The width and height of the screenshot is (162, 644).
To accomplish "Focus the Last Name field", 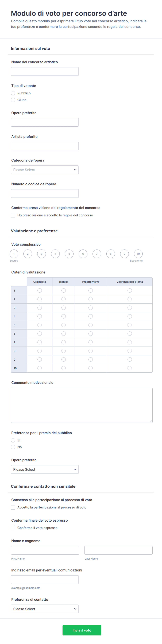I will [118, 550].
